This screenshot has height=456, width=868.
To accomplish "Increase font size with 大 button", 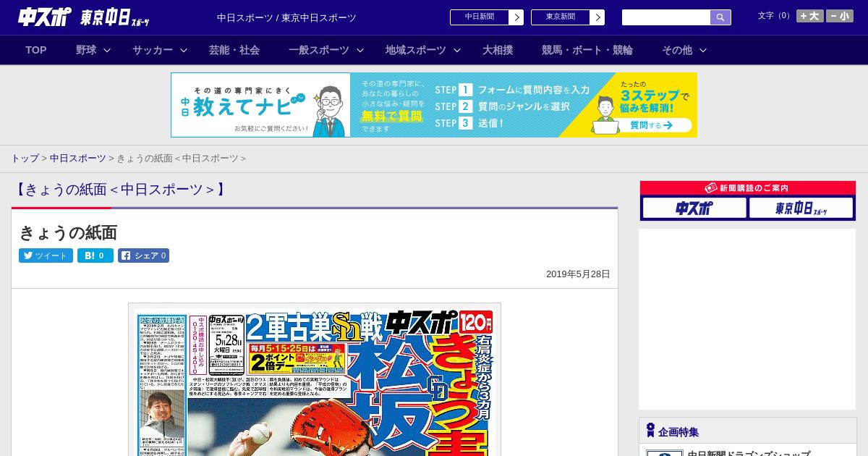I will (810, 16).
